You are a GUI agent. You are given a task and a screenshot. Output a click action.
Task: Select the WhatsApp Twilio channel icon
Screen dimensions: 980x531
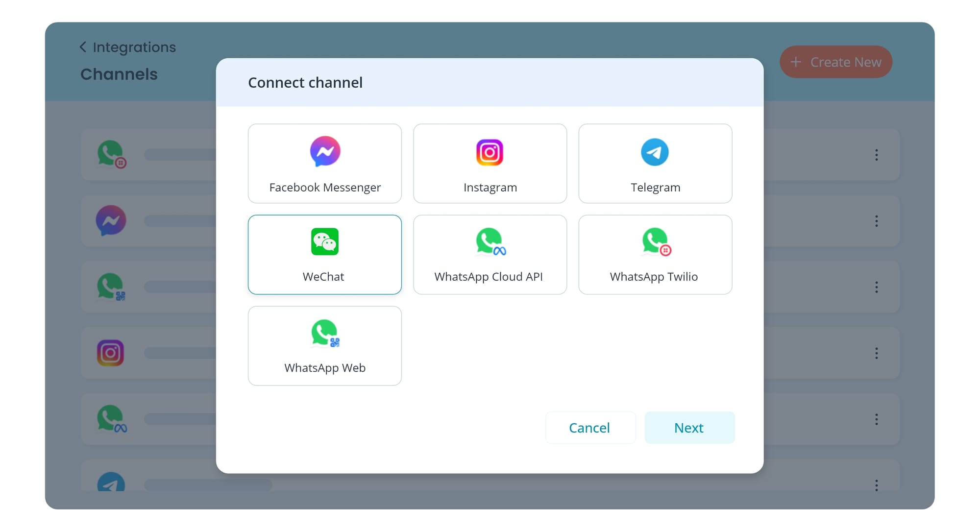655,241
